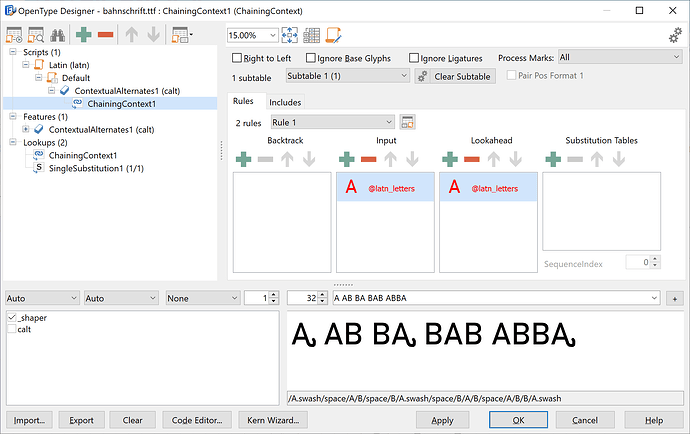Viewport: 690px width, 434px height.
Task: Click the table search icon in left toolbar
Action: (36, 35)
